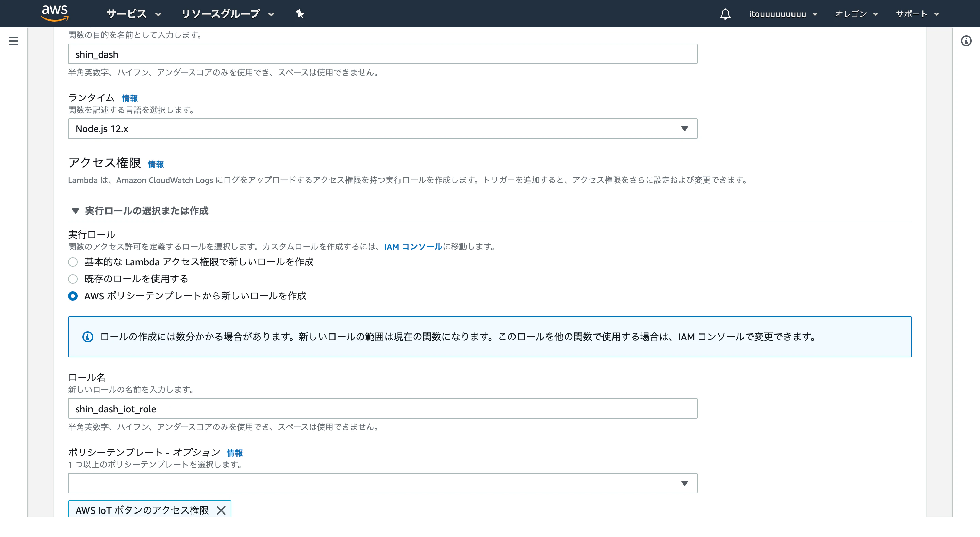Open the Node.js 12.x runtime dropdown

coord(382,129)
